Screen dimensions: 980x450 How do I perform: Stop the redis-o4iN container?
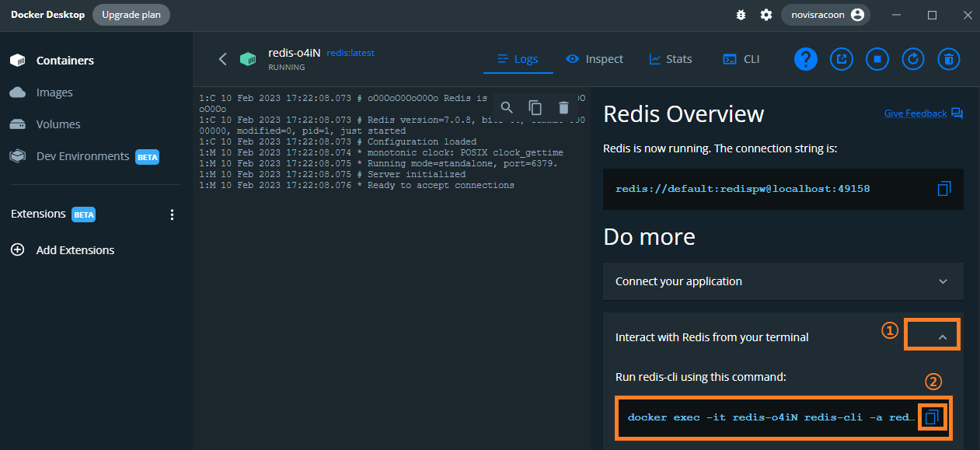877,59
